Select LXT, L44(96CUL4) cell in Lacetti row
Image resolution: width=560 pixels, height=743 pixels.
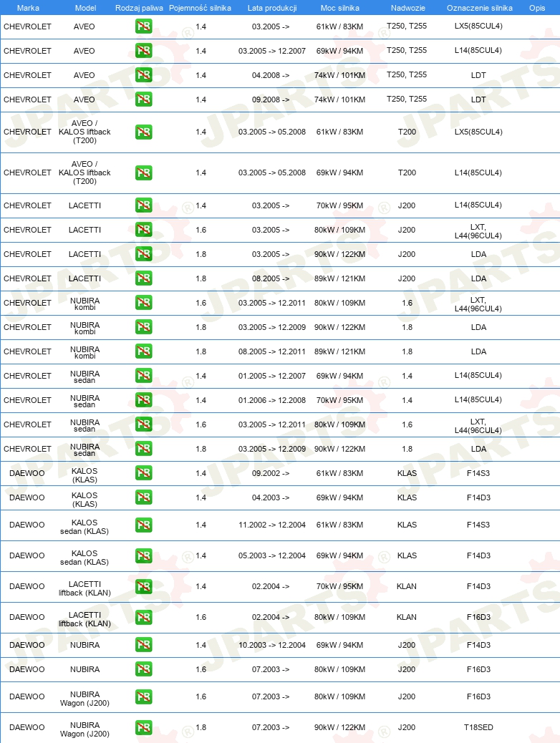478,231
